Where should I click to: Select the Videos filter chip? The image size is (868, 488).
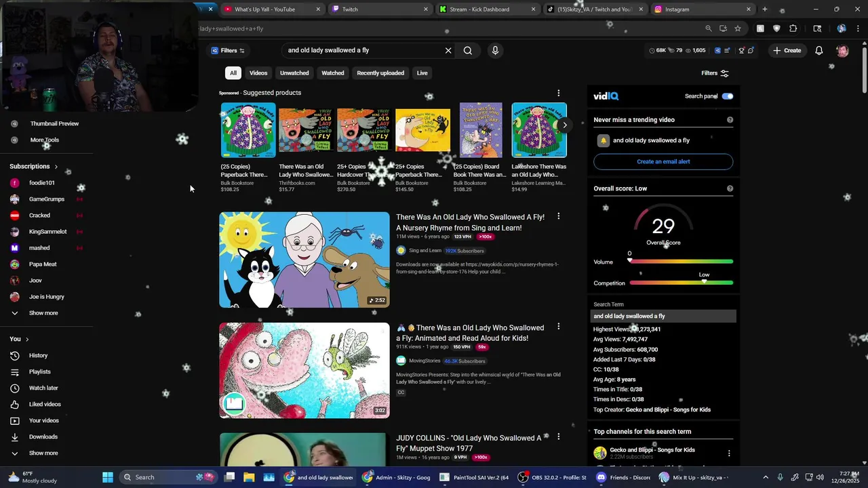[x=258, y=73]
